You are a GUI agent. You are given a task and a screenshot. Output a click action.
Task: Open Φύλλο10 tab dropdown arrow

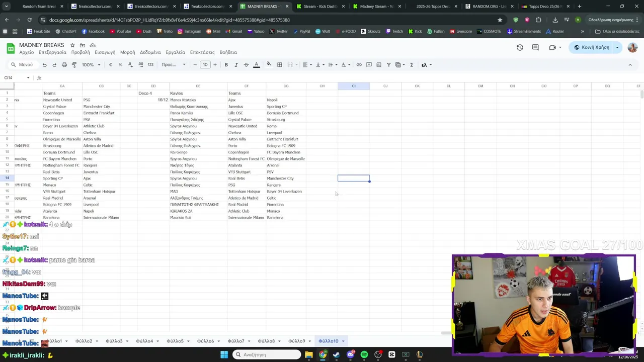point(343,341)
